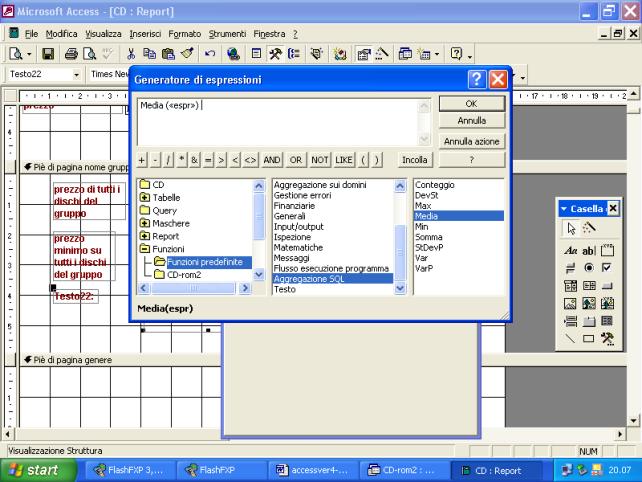Click the Database Window toolbar icon
The image size is (642, 482).
pos(405,54)
